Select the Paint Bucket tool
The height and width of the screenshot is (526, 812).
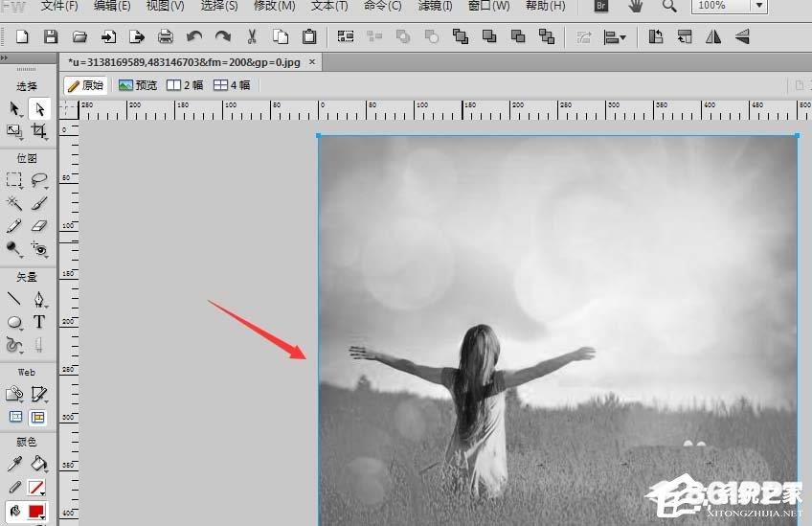[39, 464]
